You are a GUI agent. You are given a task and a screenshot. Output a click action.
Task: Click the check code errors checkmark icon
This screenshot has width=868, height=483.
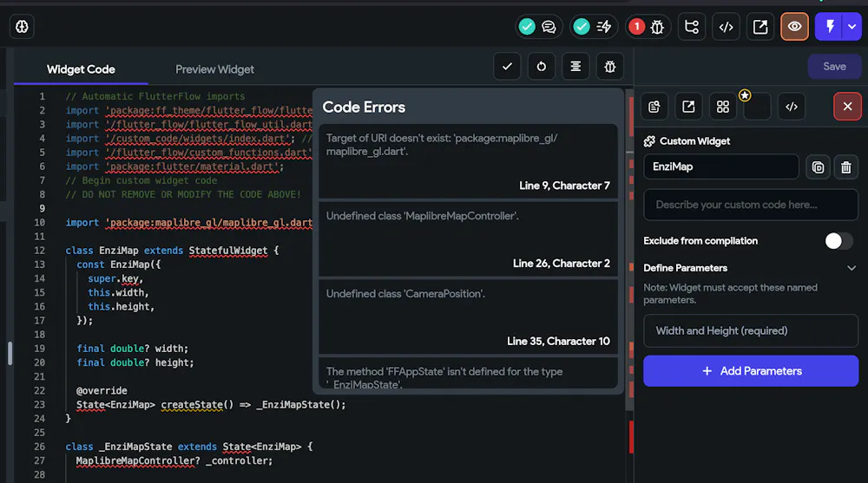[507, 67]
